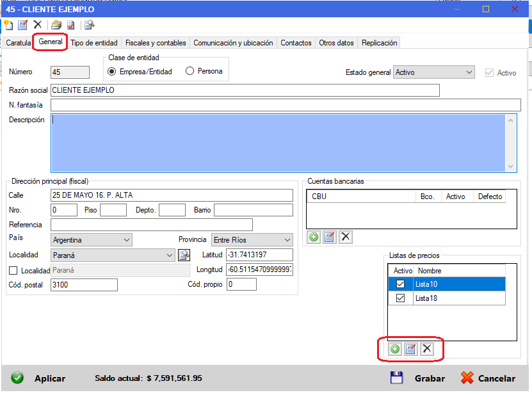Open locality lookup icon next to Paraná
Screen dimensions: 532x395
(x=184, y=255)
